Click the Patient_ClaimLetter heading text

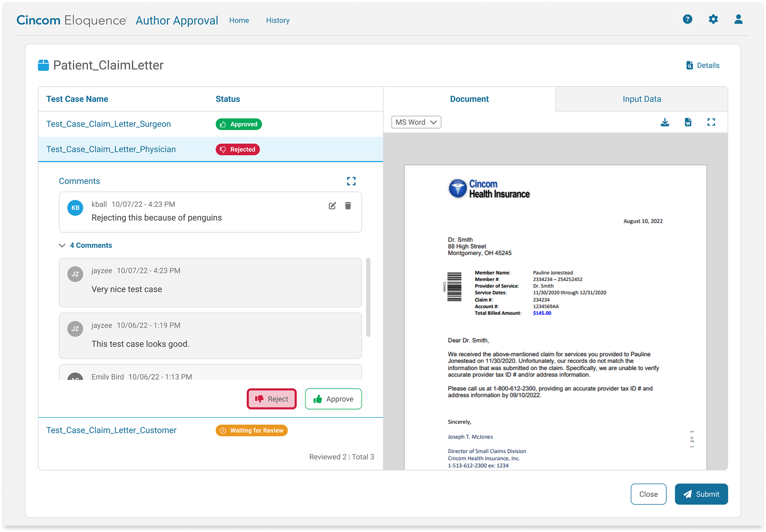pyautogui.click(x=108, y=65)
